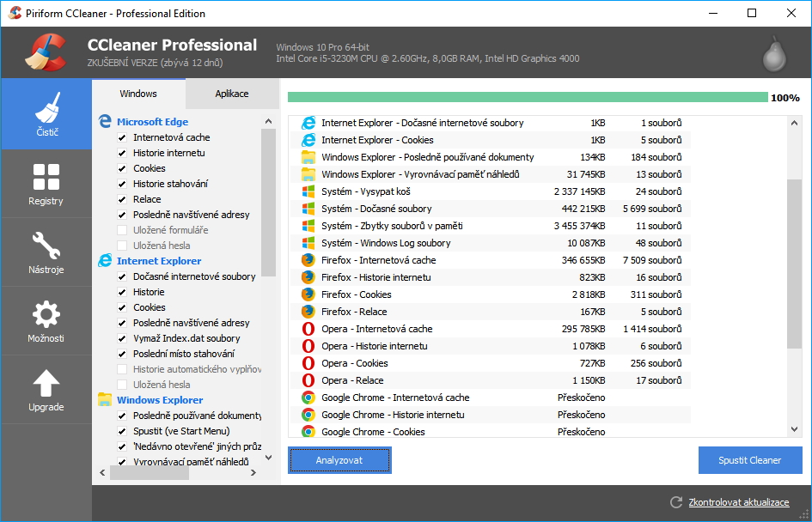Viewport: 812px width, 522px height.
Task: Click the Analyzovat button
Action: point(339,460)
